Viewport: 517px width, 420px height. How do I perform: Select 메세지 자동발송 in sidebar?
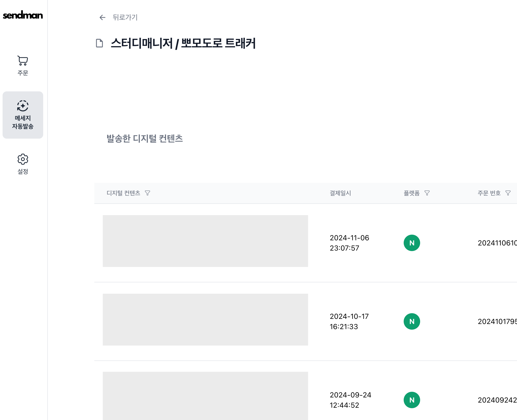(x=23, y=115)
